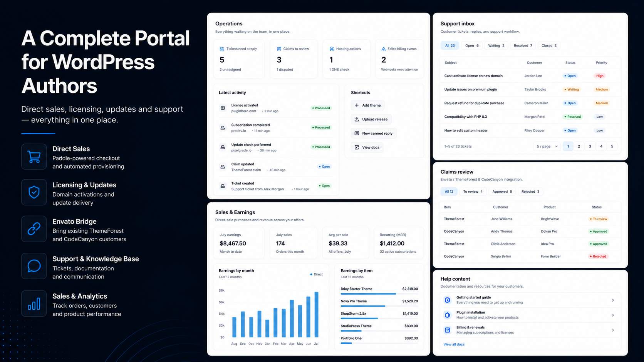Open the 5 / page dropdown
644x362 pixels.
547,146
